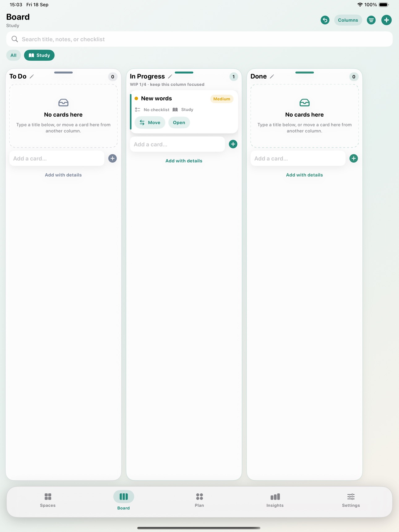Focus the Done Add a card field
The height and width of the screenshot is (532, 399).
click(298, 158)
